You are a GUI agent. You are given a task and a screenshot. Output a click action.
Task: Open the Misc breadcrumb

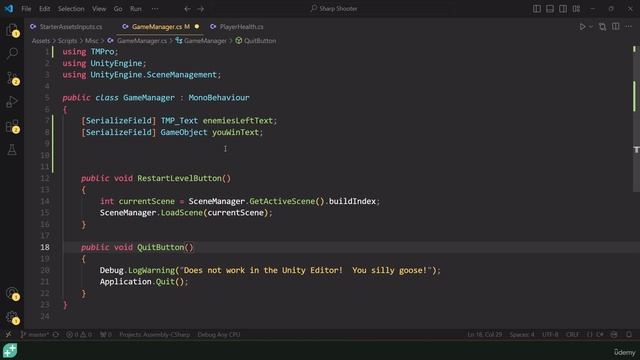(x=92, y=41)
